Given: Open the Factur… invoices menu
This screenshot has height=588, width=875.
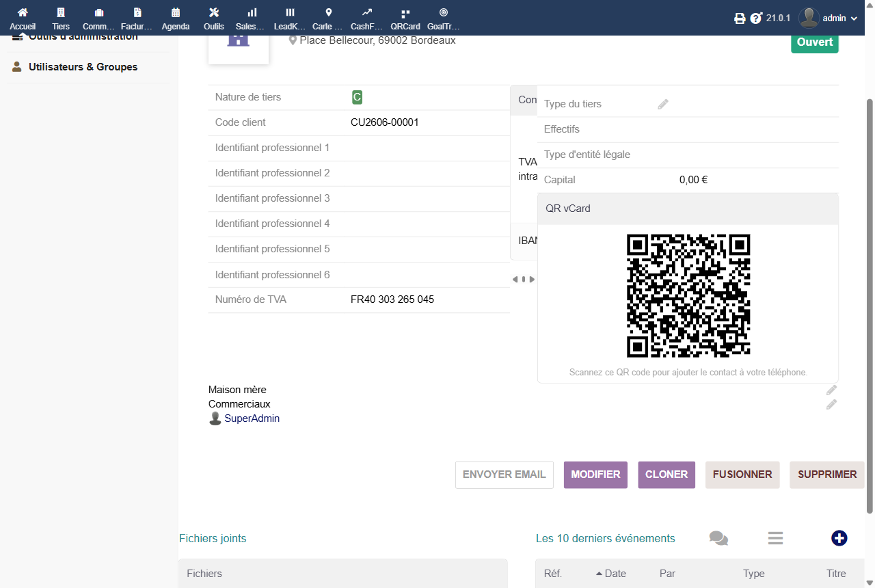Looking at the screenshot, I should [137, 18].
